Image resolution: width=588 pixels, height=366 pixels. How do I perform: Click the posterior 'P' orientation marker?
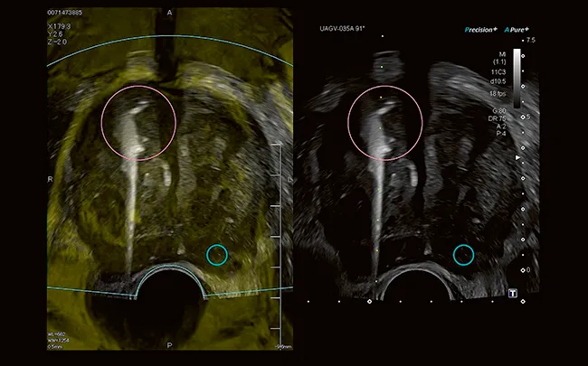(x=169, y=345)
